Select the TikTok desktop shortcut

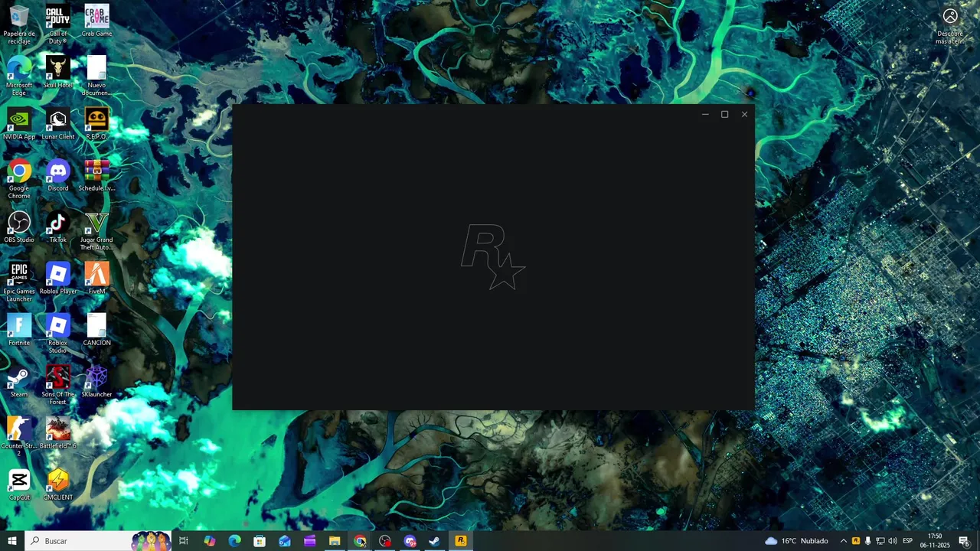pos(58,227)
